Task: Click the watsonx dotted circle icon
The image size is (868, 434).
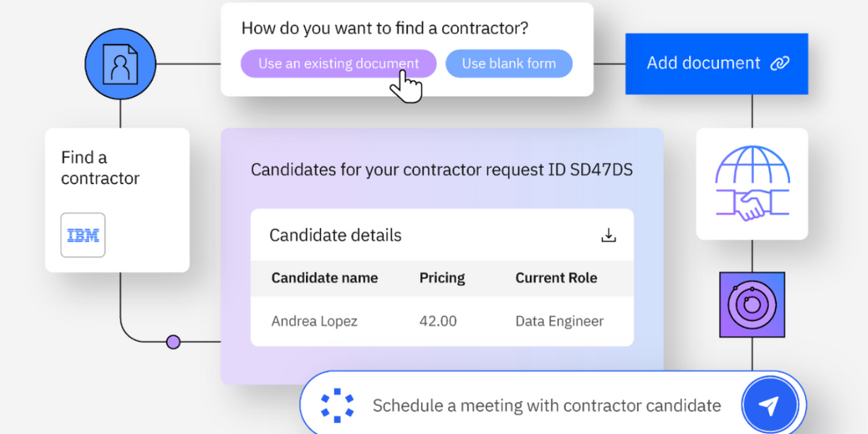Action: point(337,405)
